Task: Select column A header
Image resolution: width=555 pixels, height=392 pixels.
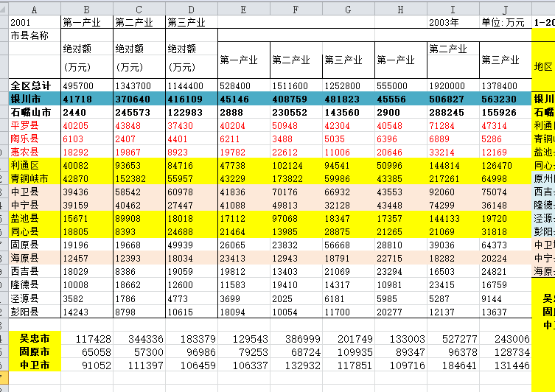Action: 35,9
